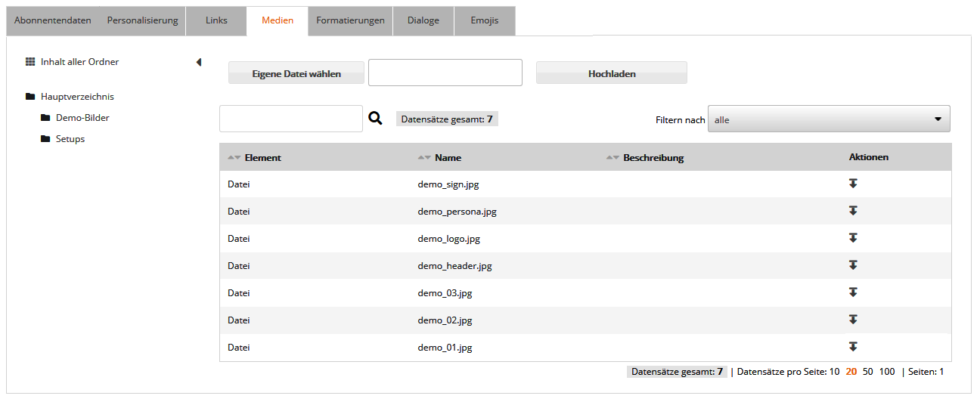This screenshot has height=402, width=980.
Task: Download the demo_sign.jpg file
Action: 853,184
